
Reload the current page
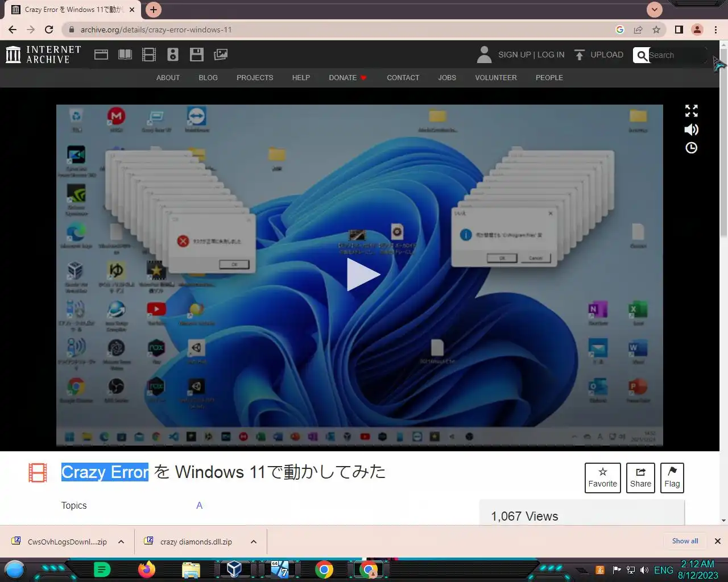tap(49, 30)
